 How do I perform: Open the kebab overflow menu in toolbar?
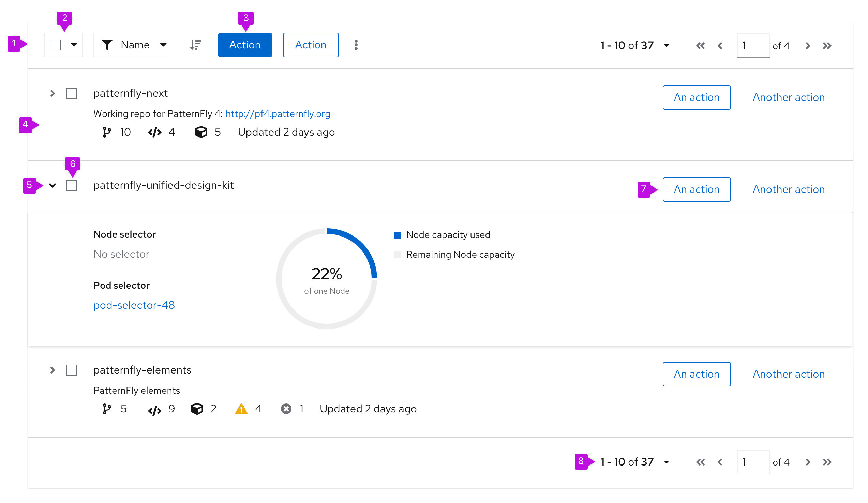tap(356, 45)
